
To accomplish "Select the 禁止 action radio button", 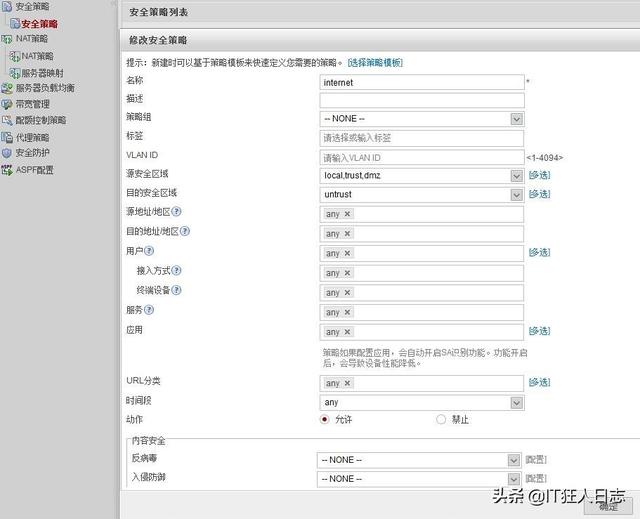I will click(441, 419).
